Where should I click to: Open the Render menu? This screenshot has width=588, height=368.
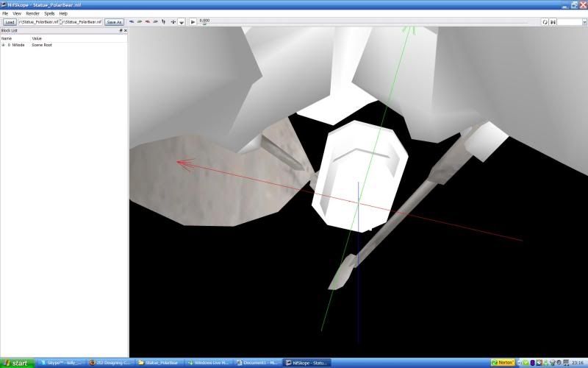pyautogui.click(x=32, y=13)
